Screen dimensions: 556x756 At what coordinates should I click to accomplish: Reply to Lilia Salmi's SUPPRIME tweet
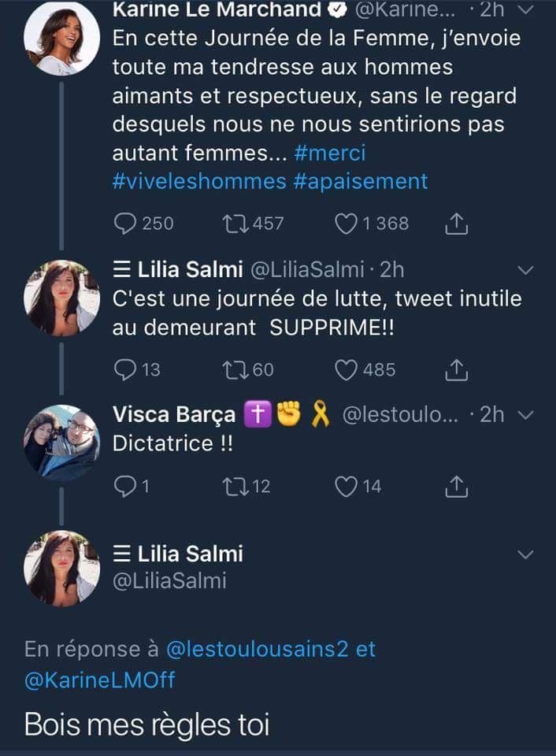coord(126,369)
